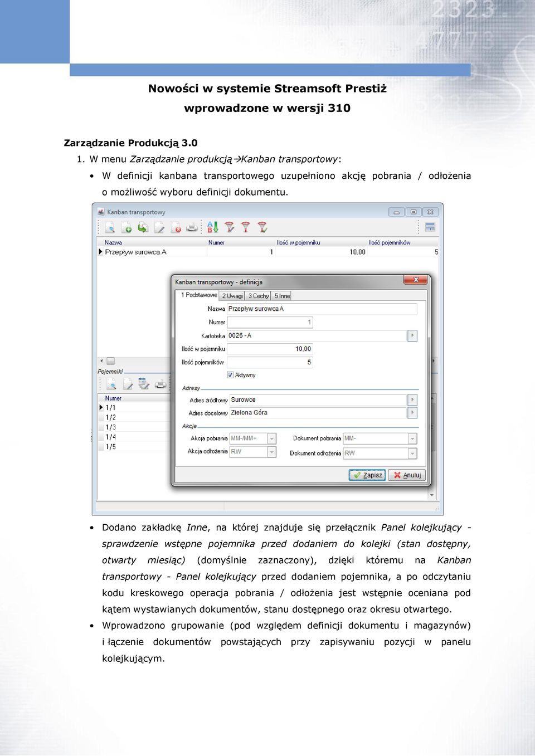Click the Zapisz button
Viewport: 535px width, 756px height.
pyautogui.click(x=367, y=475)
